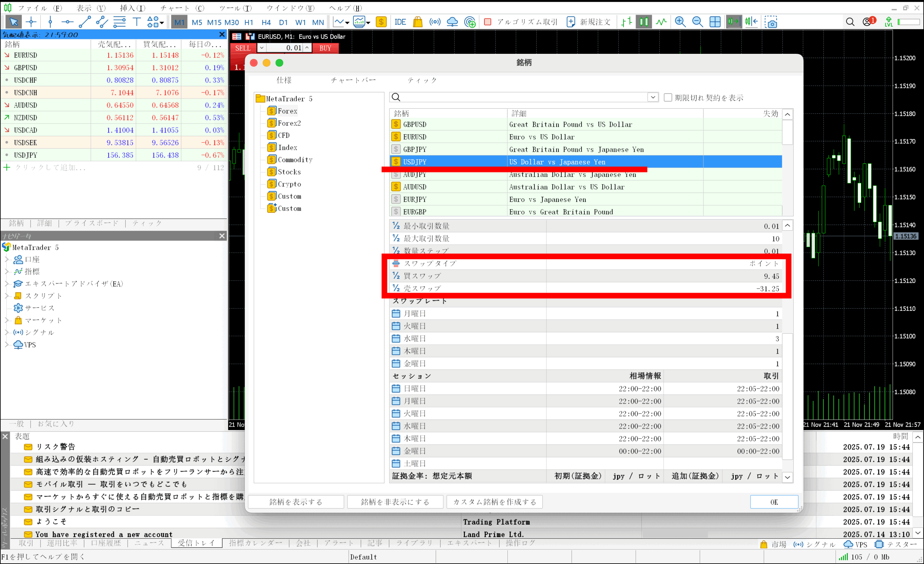Viewport: 924px width, 564px height.
Task: Expand the 口座 node in Navigator
Action: click(x=6, y=259)
